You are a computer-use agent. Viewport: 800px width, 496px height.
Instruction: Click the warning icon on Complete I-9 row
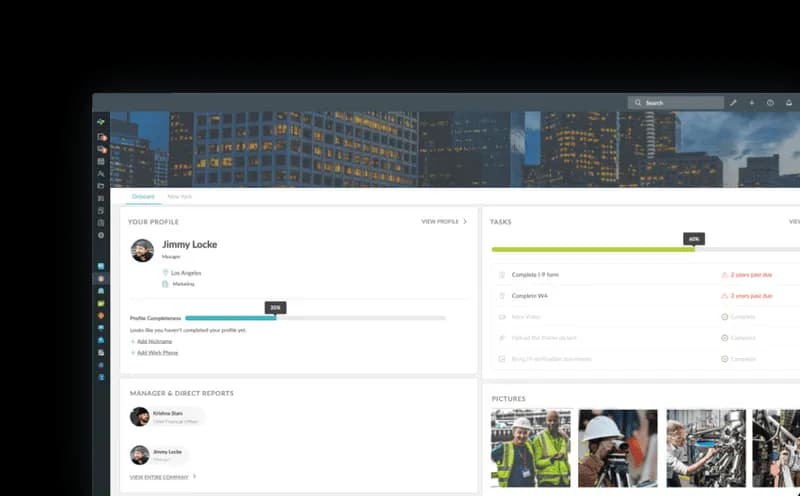click(724, 275)
